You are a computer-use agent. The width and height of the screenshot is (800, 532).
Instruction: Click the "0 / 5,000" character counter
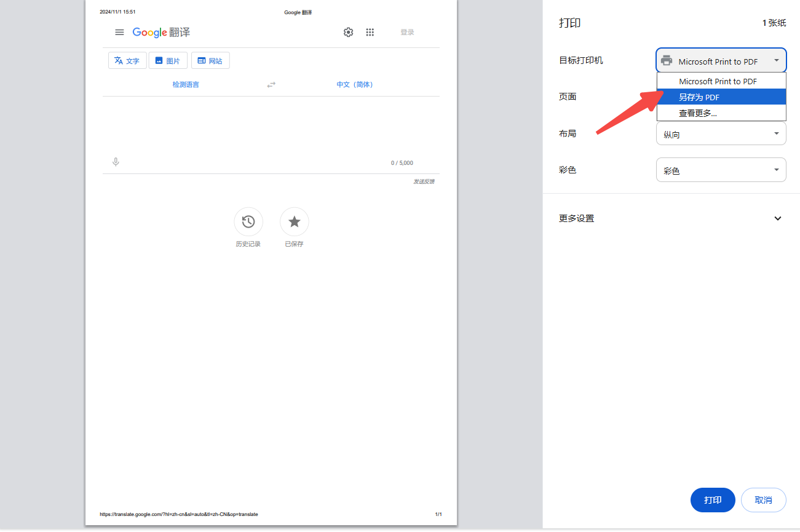point(402,163)
